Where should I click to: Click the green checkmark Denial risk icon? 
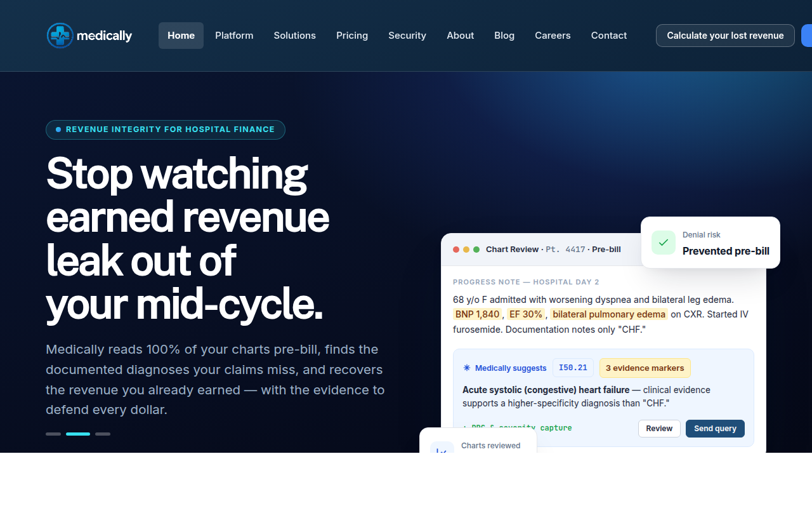click(664, 243)
